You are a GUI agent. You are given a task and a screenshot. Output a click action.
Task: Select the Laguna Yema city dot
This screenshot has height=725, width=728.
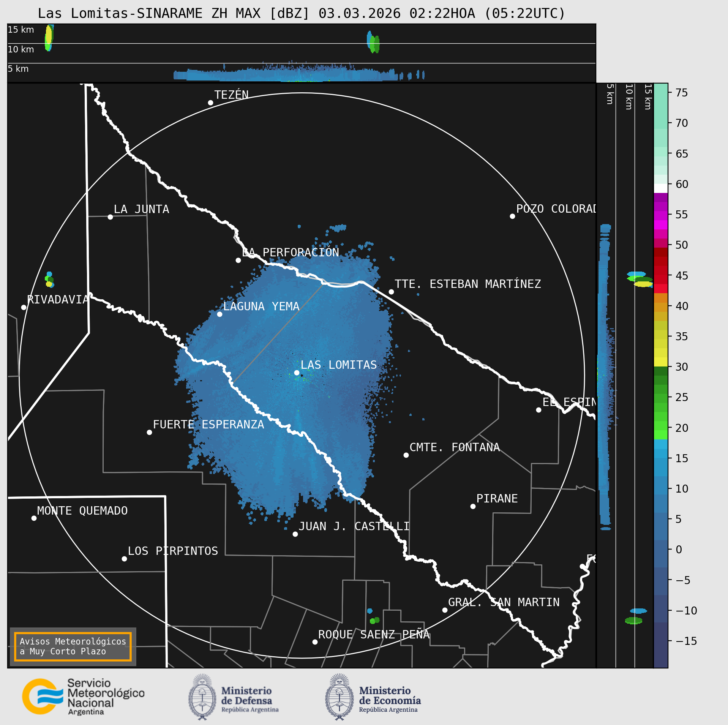(220, 314)
